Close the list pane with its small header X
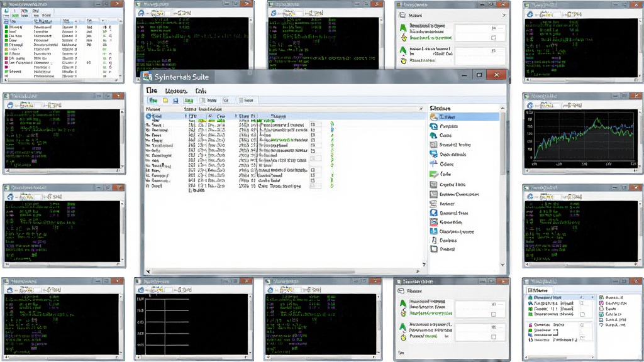The image size is (644, 362). (421, 109)
